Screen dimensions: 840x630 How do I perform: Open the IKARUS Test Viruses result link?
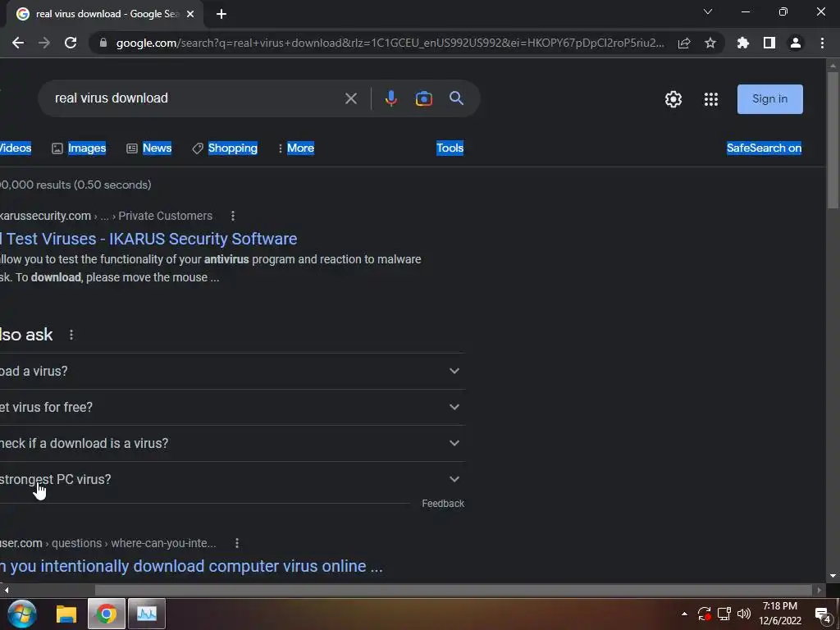[148, 239]
